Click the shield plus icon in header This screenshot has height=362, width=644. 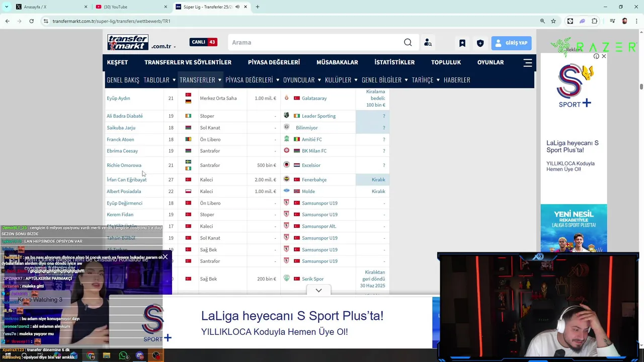click(480, 43)
